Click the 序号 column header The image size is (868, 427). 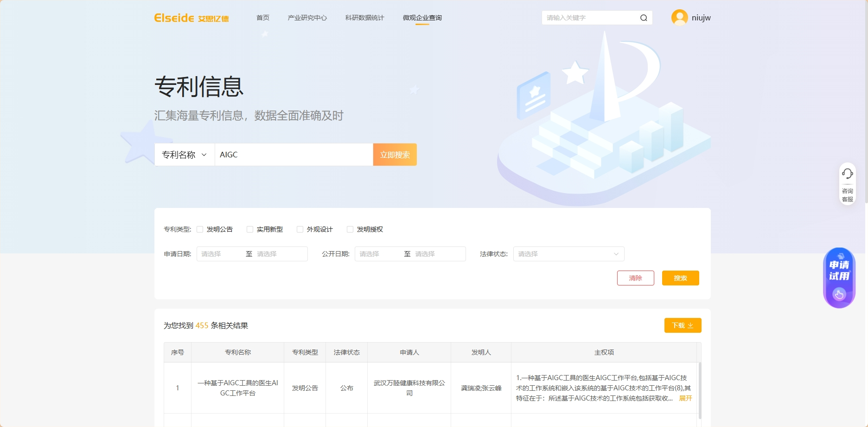point(178,352)
